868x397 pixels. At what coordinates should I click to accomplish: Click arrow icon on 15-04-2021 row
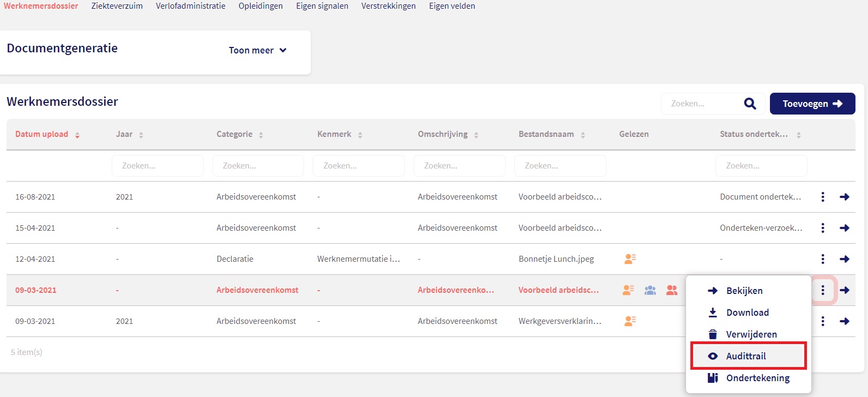[x=845, y=228]
